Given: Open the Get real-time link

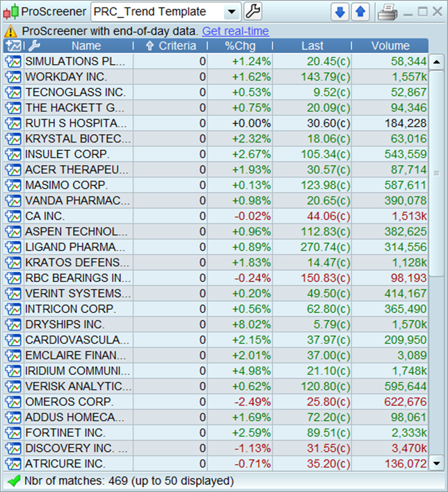Looking at the screenshot, I should coord(236,31).
